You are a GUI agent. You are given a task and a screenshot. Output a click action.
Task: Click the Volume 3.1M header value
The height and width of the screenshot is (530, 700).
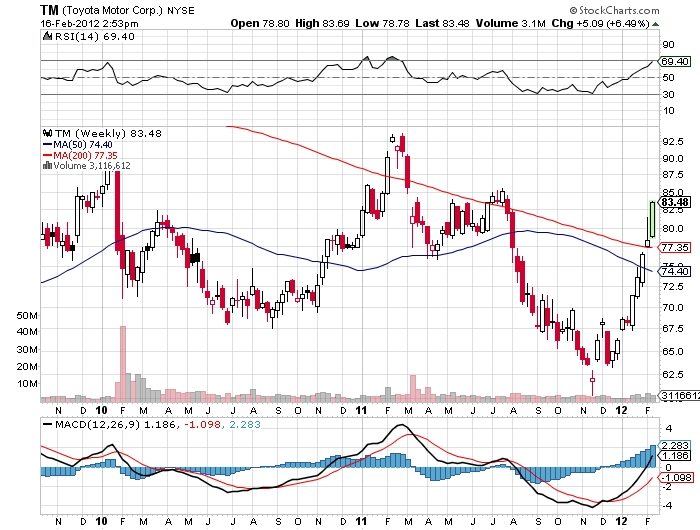coord(510,24)
